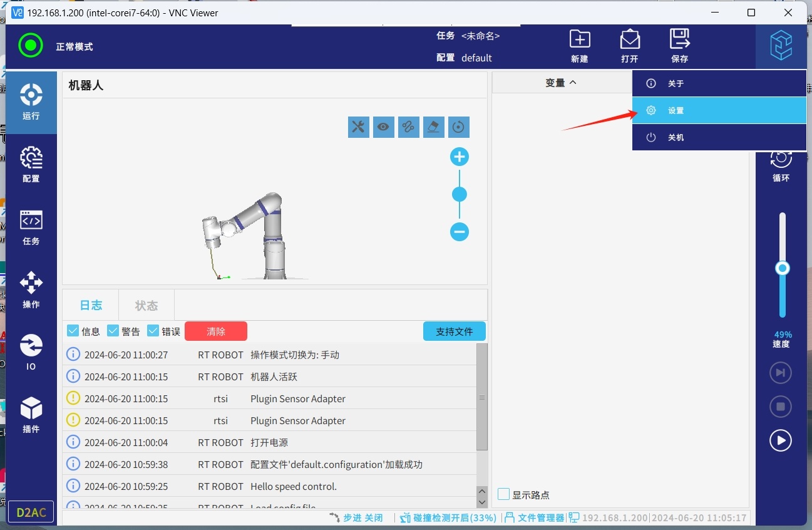Select 设置 (Settings) from the dropdown menu
This screenshot has width=812, height=530.
[719, 110]
